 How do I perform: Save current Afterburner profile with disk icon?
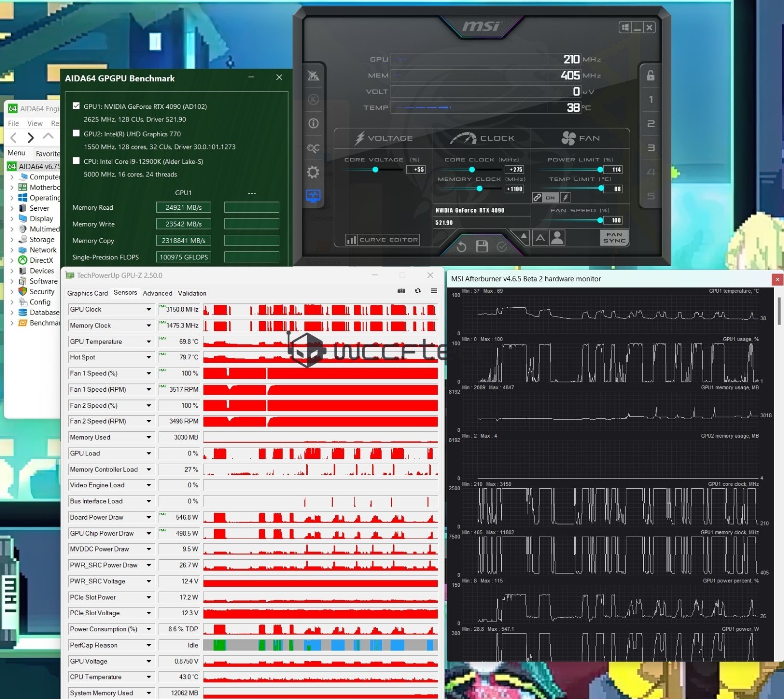[482, 247]
